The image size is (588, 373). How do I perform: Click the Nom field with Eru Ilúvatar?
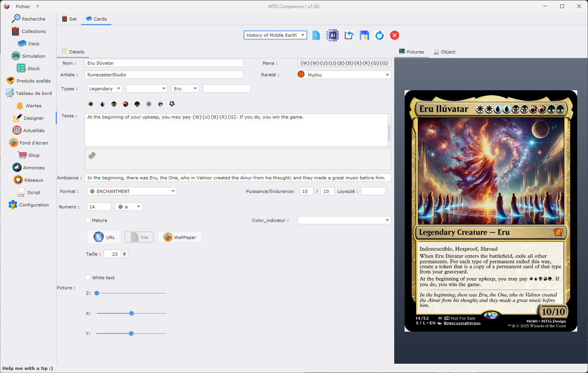point(164,63)
